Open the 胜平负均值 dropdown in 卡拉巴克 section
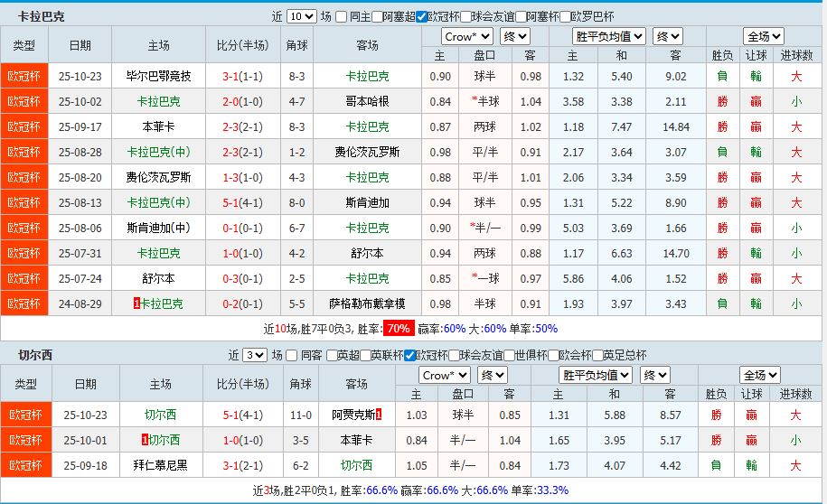The width and height of the screenshot is (827, 504). coord(608,36)
